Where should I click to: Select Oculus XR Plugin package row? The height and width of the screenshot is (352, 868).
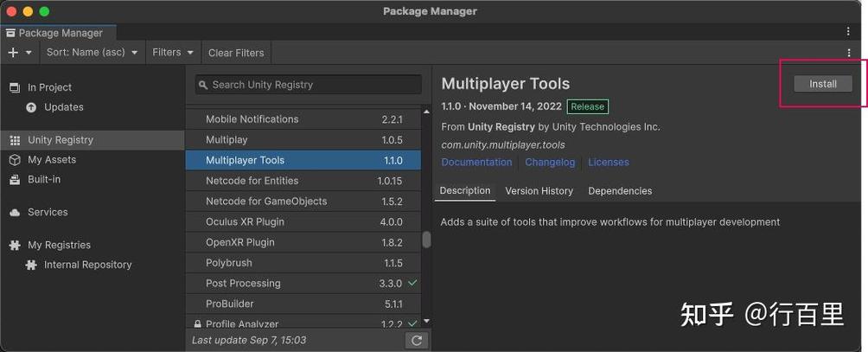point(303,222)
